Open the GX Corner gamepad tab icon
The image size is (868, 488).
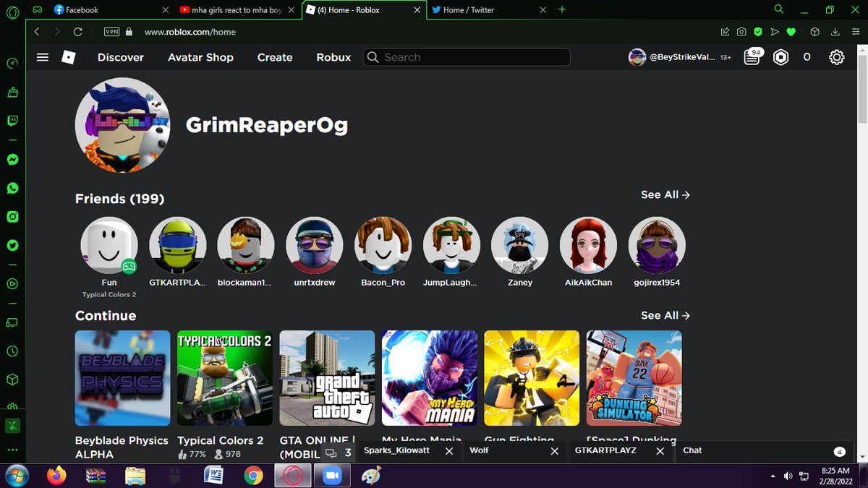click(37, 10)
